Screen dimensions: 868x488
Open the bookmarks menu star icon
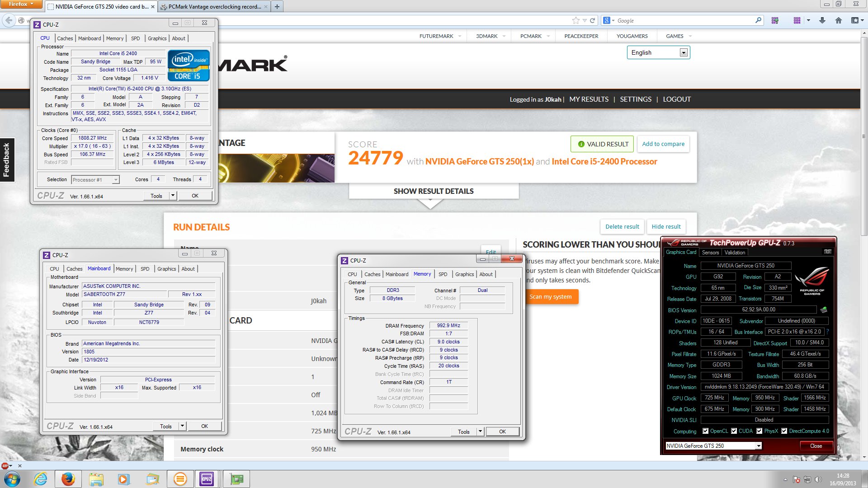(855, 20)
